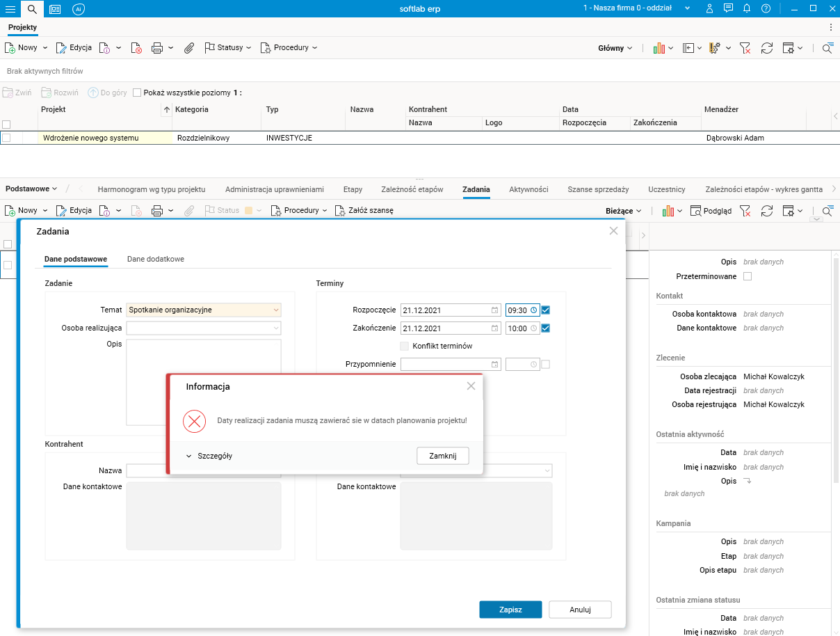The image size is (840, 636).
Task: Click the search magnifier in title bar
Action: pos(32,8)
